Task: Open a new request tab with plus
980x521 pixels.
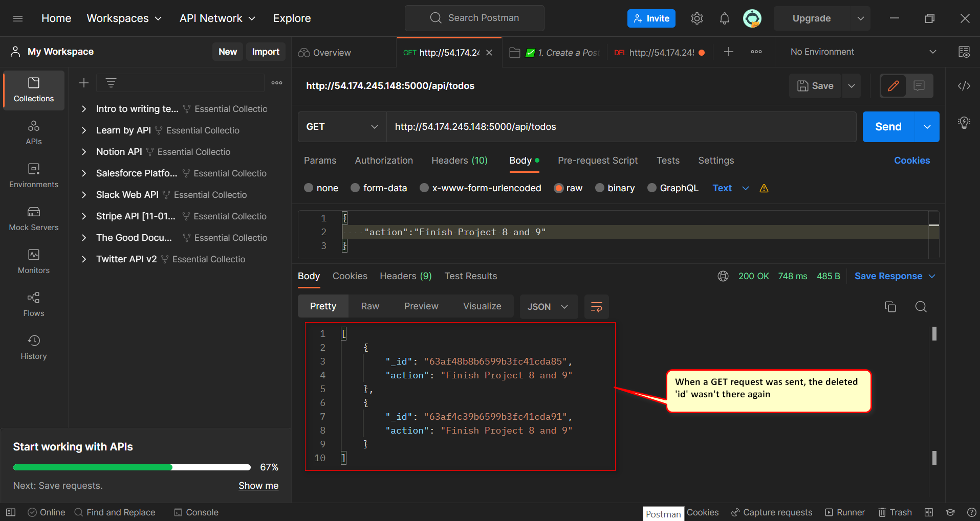Action: (729, 52)
